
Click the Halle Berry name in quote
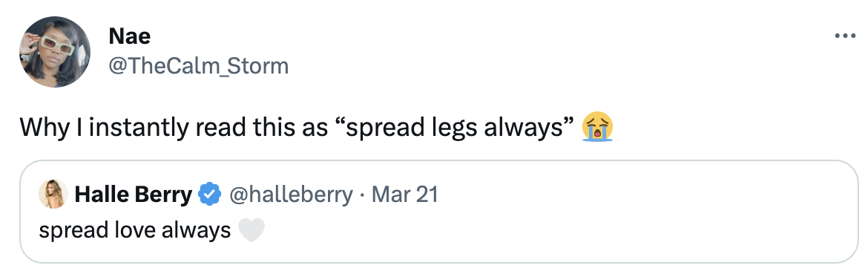[x=133, y=195]
